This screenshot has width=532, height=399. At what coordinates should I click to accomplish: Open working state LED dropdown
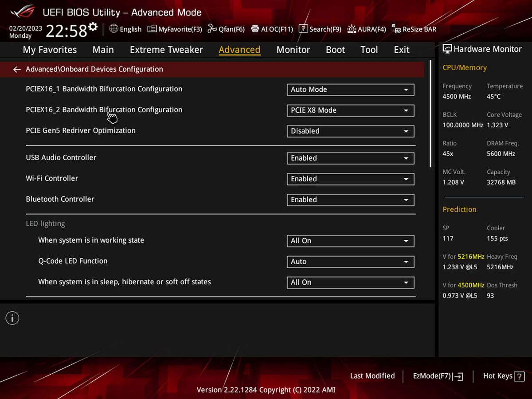click(350, 241)
